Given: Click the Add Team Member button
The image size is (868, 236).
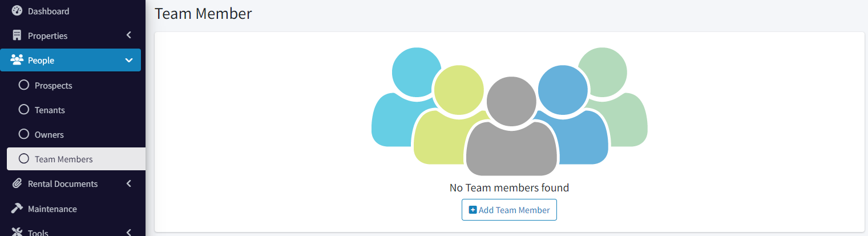Looking at the screenshot, I should [x=509, y=210].
